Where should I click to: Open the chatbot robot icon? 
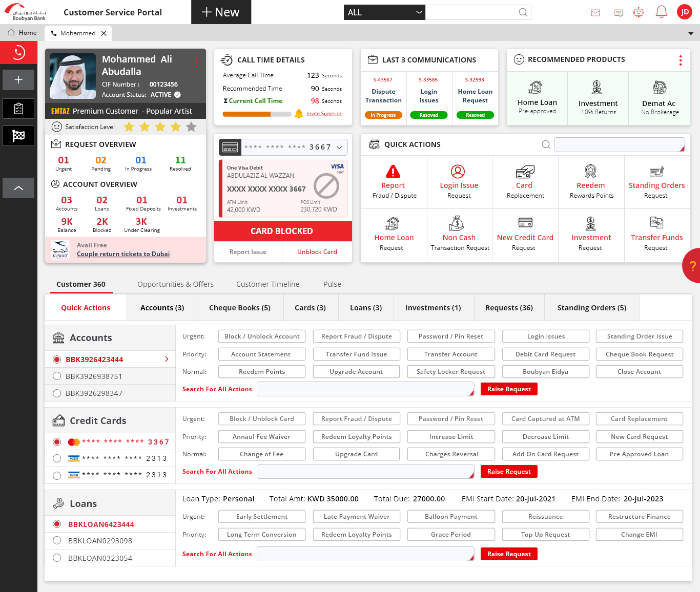pos(639,12)
